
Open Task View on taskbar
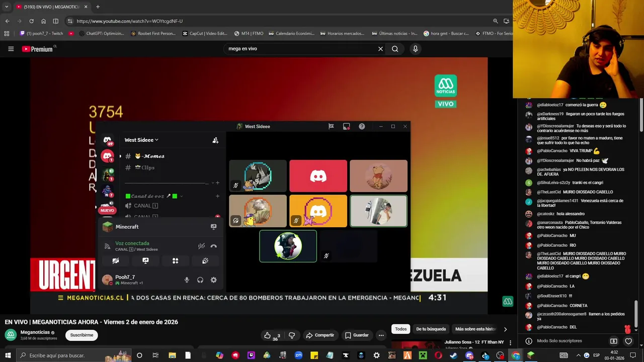(x=155, y=355)
